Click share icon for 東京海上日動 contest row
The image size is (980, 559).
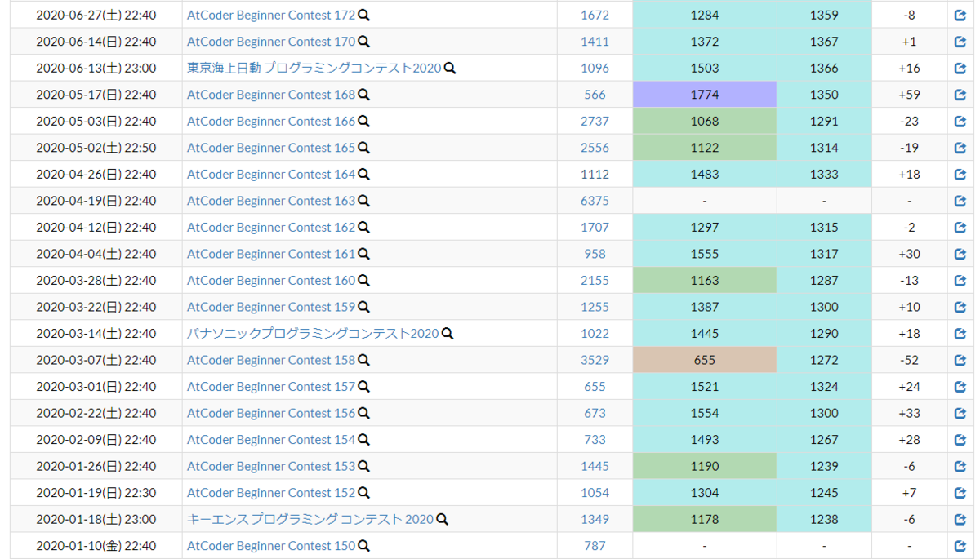click(x=960, y=68)
